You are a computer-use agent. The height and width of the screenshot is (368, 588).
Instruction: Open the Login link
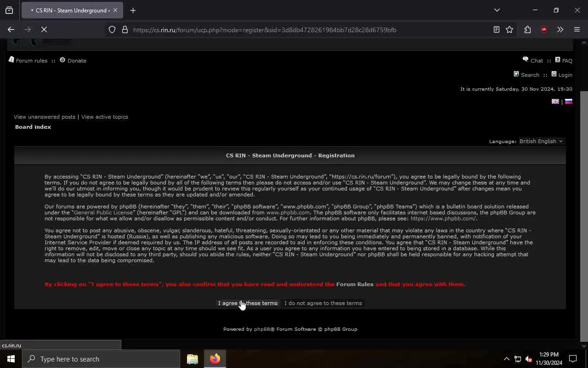[565, 75]
